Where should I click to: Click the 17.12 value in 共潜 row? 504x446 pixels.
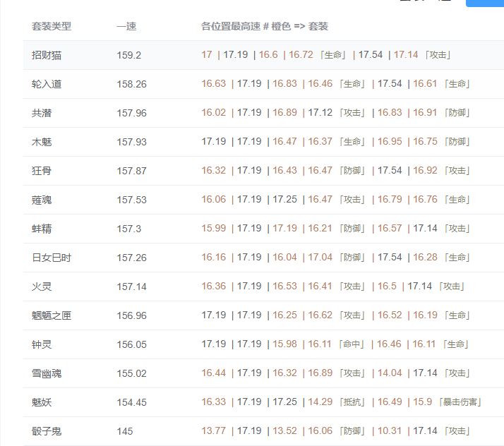click(x=320, y=112)
